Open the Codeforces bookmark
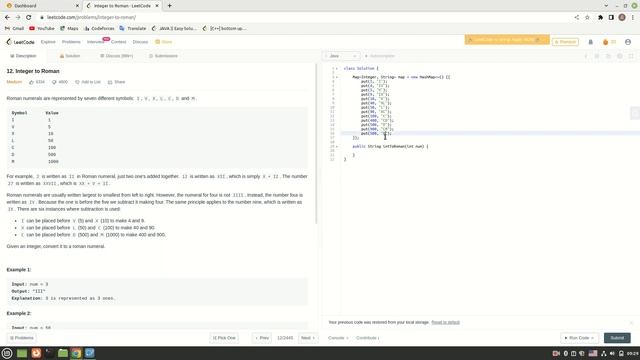Image resolution: width=640 pixels, height=360 pixels. (x=99, y=29)
